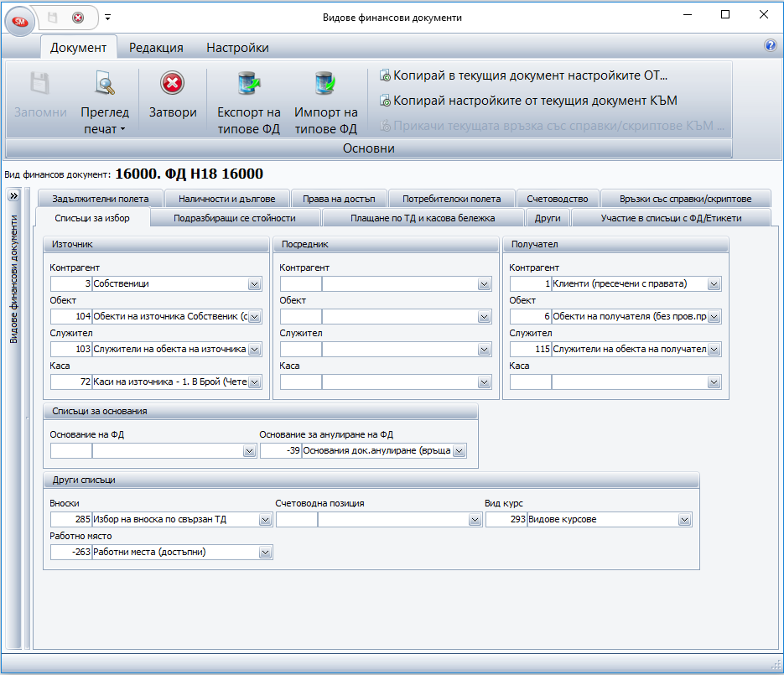Expand Източник Обект dropdown arrow
784x675 pixels.
click(x=255, y=316)
